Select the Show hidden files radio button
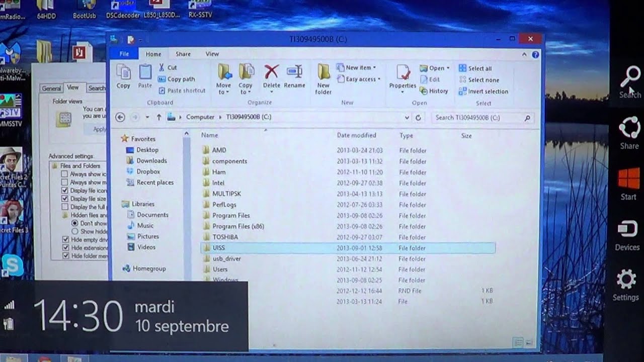 pos(74,231)
